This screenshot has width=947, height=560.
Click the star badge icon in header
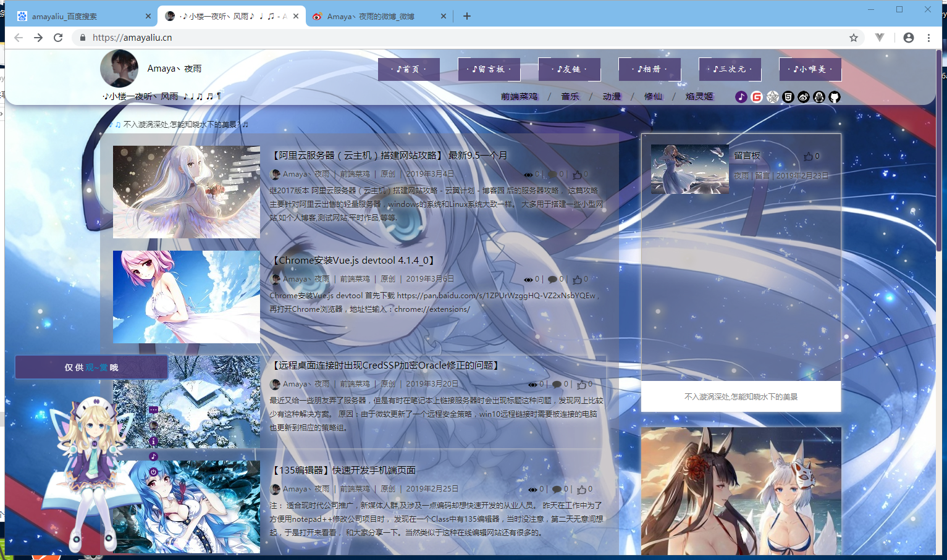click(772, 97)
